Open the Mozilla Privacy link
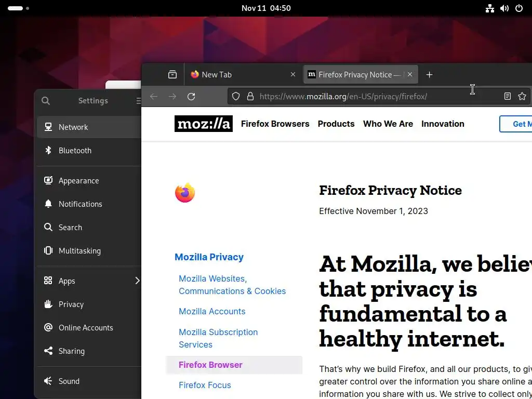The width and height of the screenshot is (532, 399). click(x=209, y=257)
